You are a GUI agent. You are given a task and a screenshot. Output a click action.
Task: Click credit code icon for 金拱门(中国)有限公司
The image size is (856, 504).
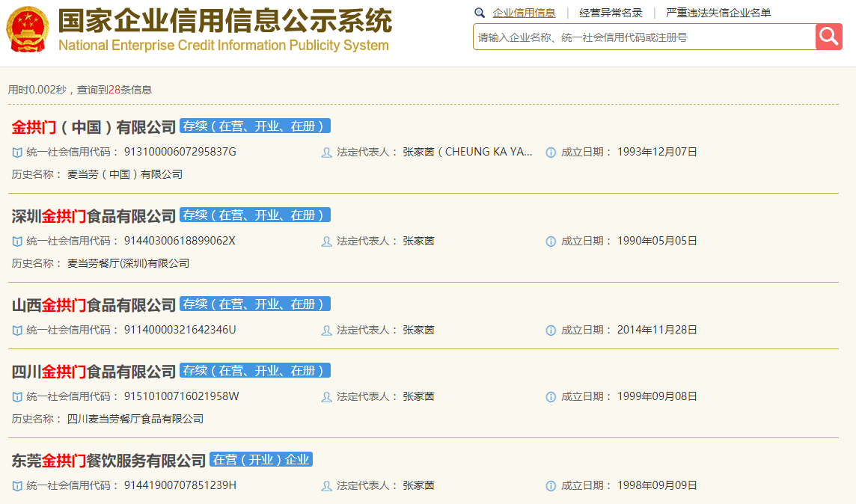[x=17, y=153]
